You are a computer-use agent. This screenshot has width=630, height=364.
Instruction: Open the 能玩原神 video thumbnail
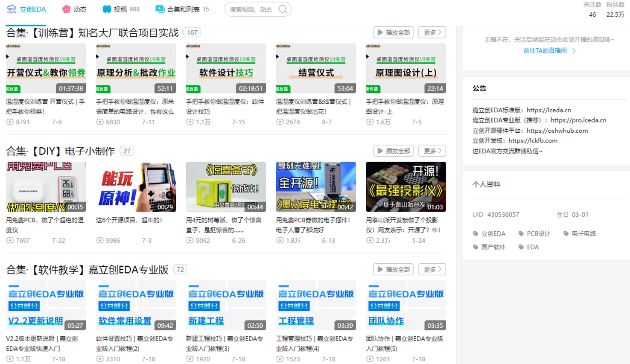pos(136,187)
